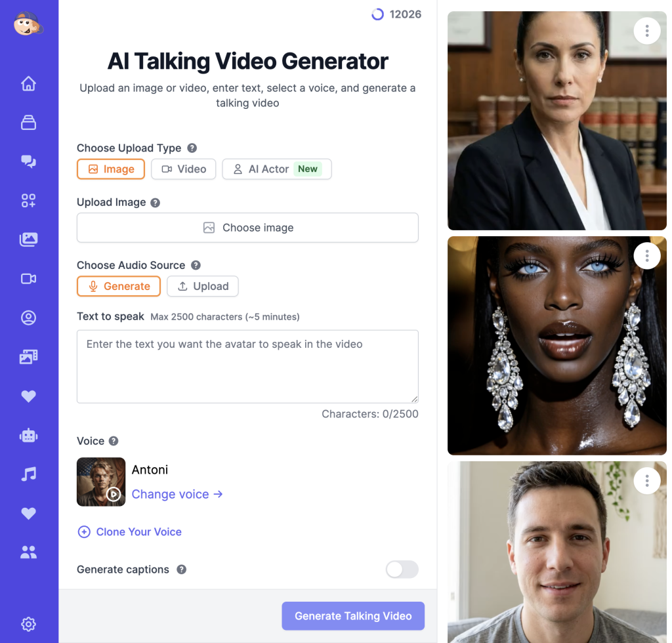Select the AI Actor tab
The width and height of the screenshot is (672, 643).
click(x=276, y=169)
